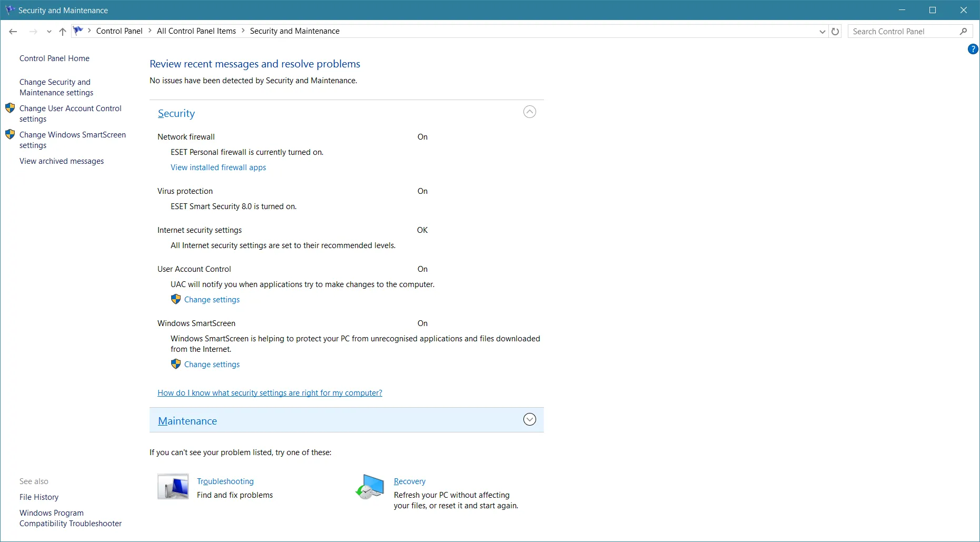Click the Security and Maintenance flag icon in address bar
Screen dimensions: 980x542
(78, 31)
